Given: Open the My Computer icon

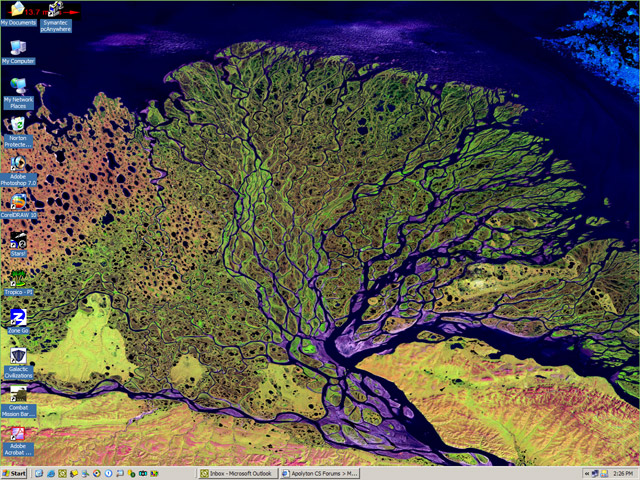Looking at the screenshot, I should [x=17, y=48].
